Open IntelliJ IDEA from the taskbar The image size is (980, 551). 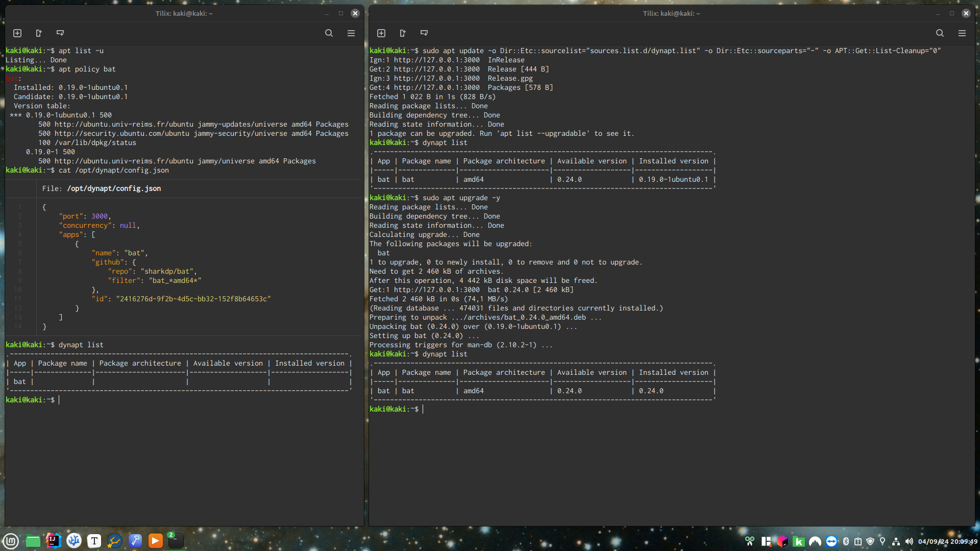point(54,541)
